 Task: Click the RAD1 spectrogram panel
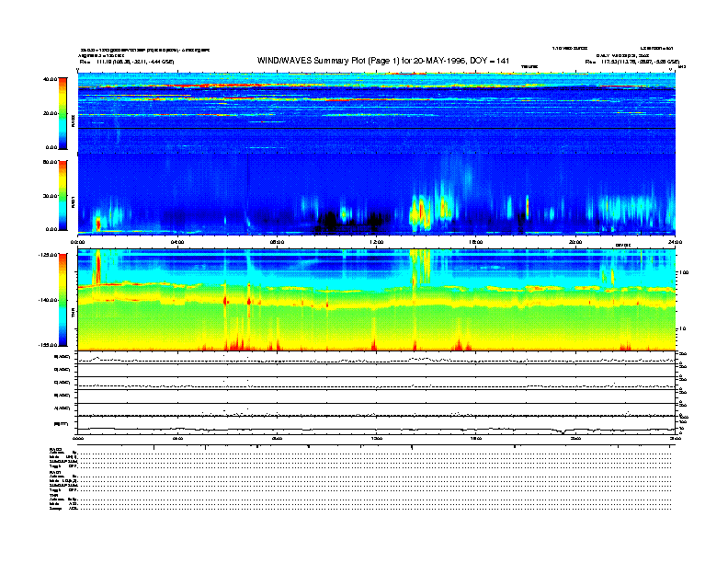pos(377,194)
